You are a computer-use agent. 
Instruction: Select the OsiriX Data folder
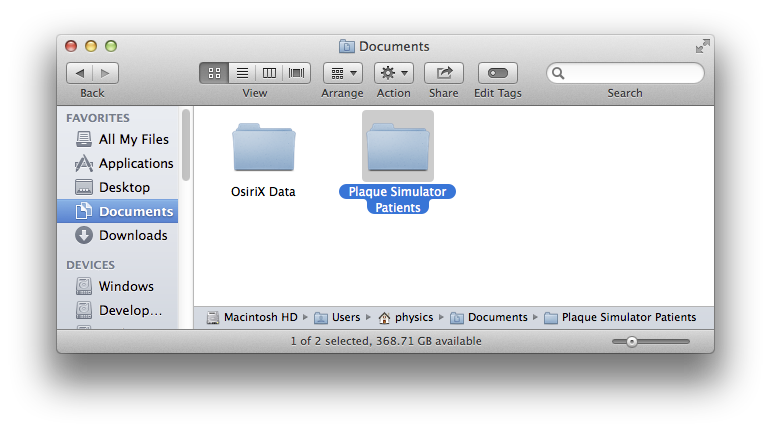pyautogui.click(x=264, y=150)
